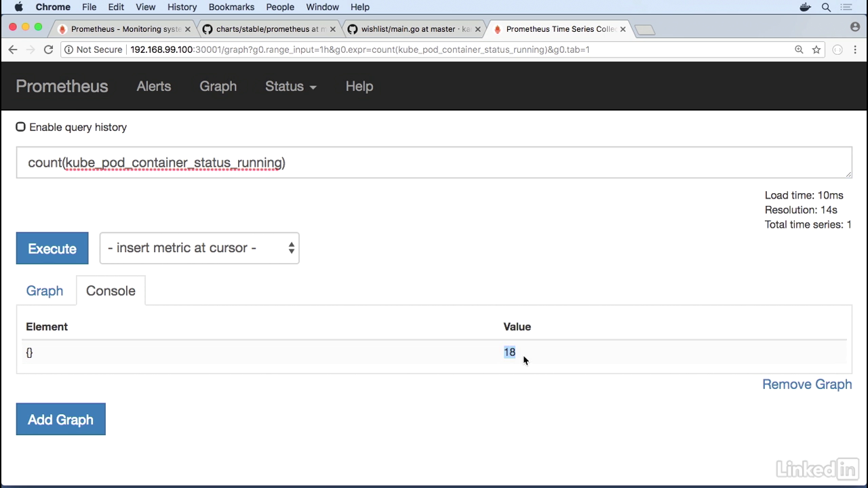Close the Prometheus Monitoring system tab
The width and height of the screenshot is (868, 488).
pyautogui.click(x=188, y=29)
